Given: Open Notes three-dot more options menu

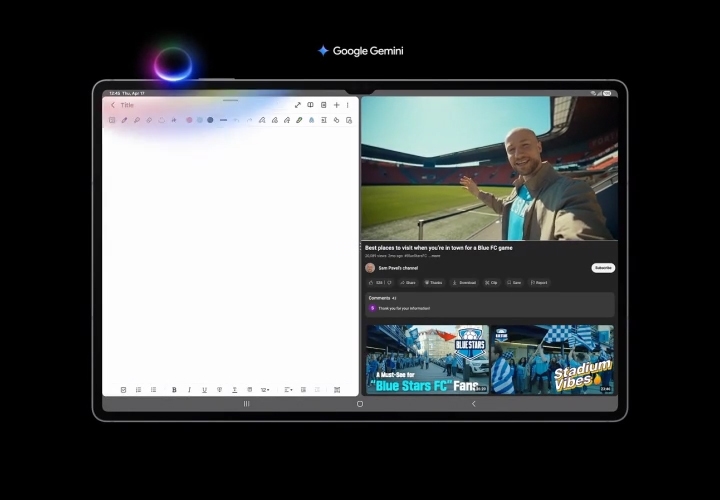Looking at the screenshot, I should click(348, 105).
